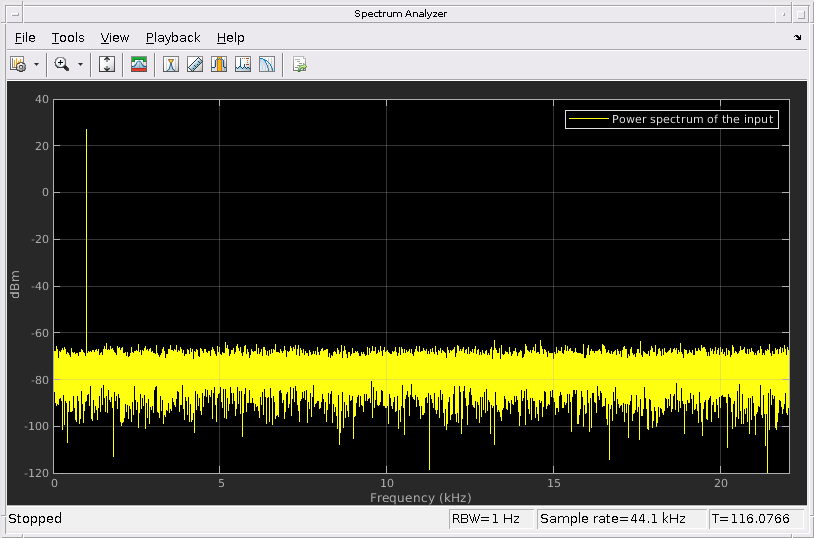The image size is (814, 538).
Task: Expand the configuration properties dropdown arrow
Action: [x=37, y=64]
